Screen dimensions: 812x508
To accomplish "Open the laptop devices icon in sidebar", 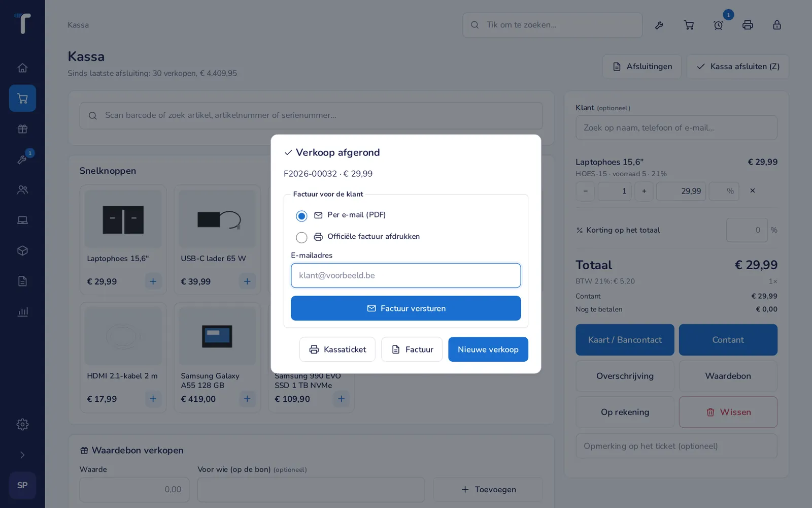I will [x=22, y=220].
